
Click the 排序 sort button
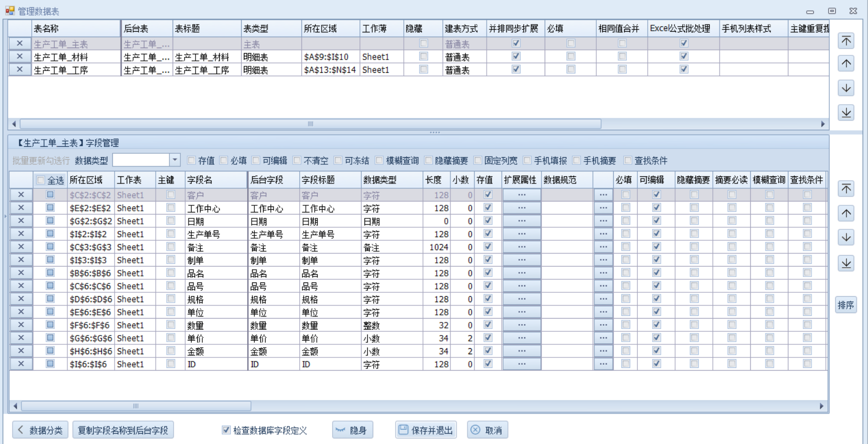tap(846, 305)
